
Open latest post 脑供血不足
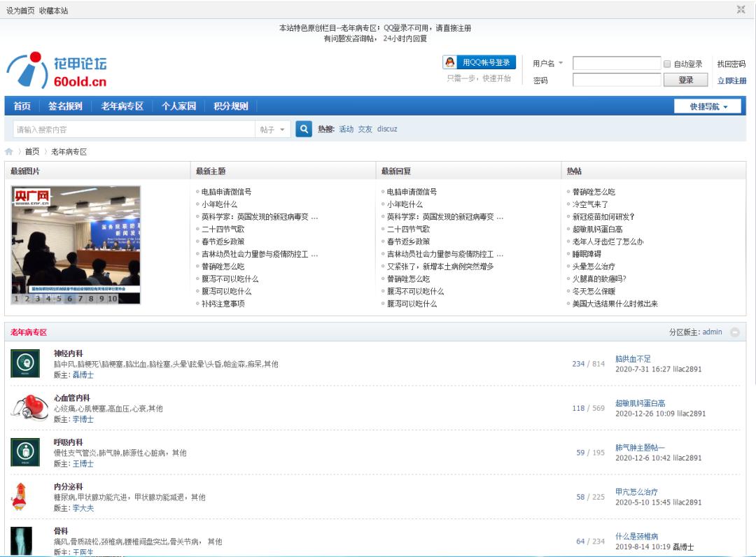point(633,359)
